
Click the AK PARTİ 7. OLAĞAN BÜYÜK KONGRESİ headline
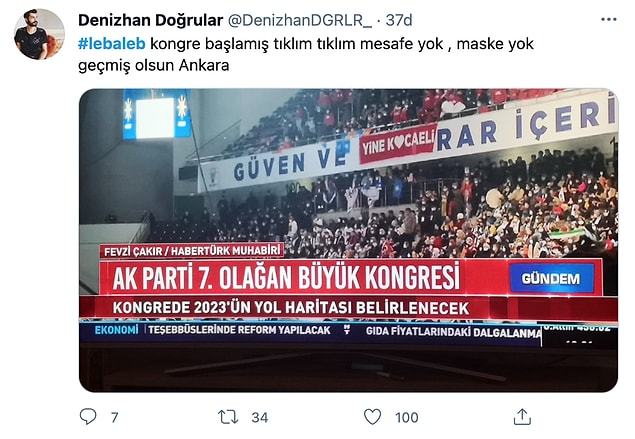pyautogui.click(x=286, y=277)
